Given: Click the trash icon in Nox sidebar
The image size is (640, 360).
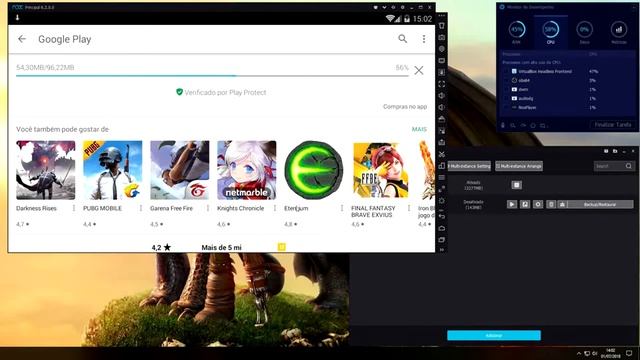Looking at the screenshot, I should [x=442, y=26].
